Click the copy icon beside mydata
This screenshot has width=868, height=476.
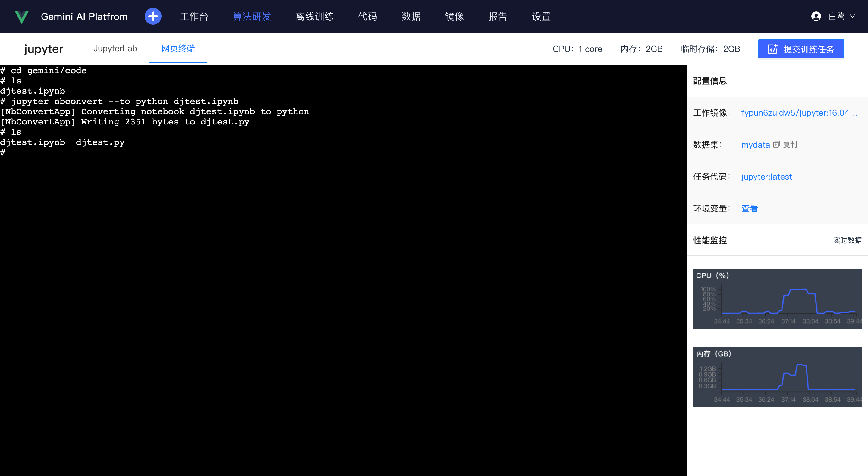pos(777,144)
